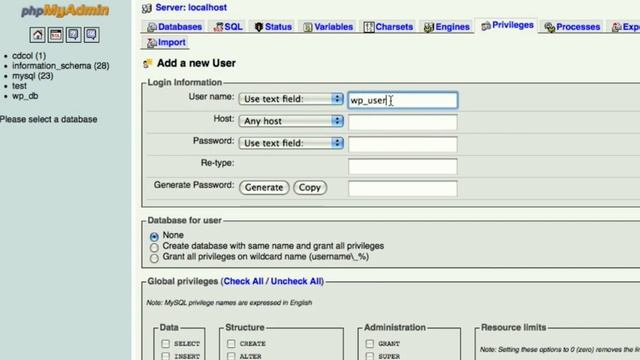This screenshot has width=640, height=360.
Task: Open the mysql database
Action: [x=32, y=76]
